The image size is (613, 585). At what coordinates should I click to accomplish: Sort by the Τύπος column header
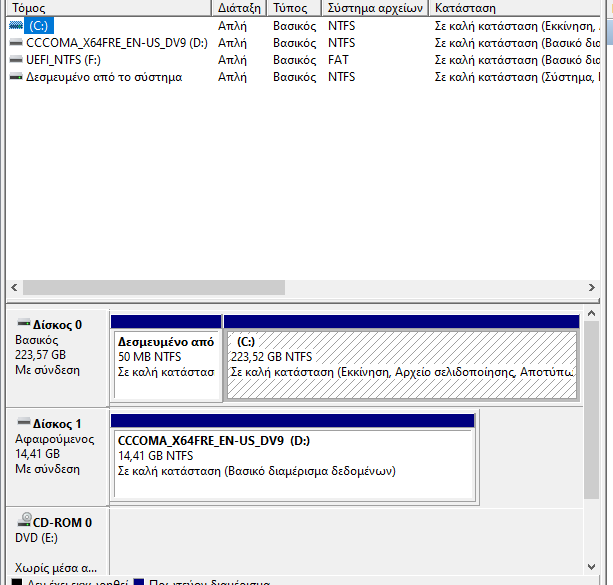click(x=294, y=8)
